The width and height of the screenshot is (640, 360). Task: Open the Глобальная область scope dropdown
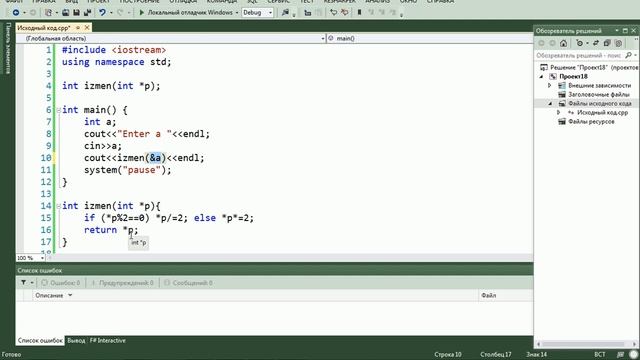pyautogui.click(x=171, y=38)
